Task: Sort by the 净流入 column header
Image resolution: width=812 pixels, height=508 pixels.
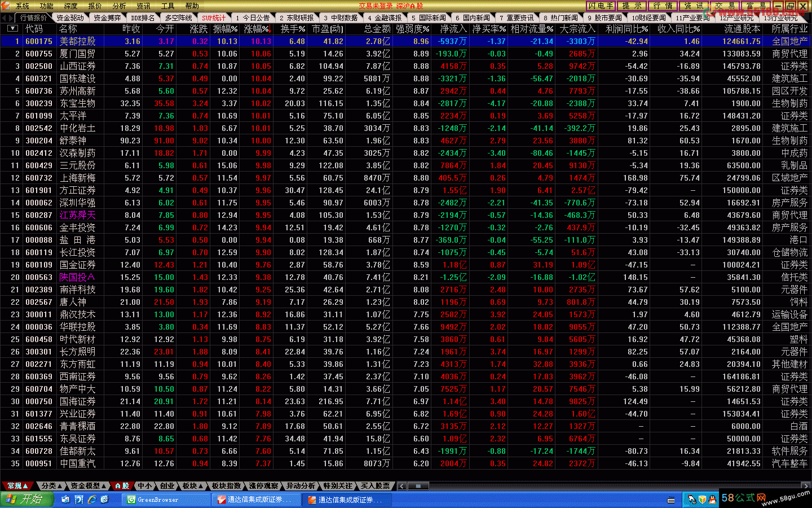Action: pyautogui.click(x=453, y=29)
